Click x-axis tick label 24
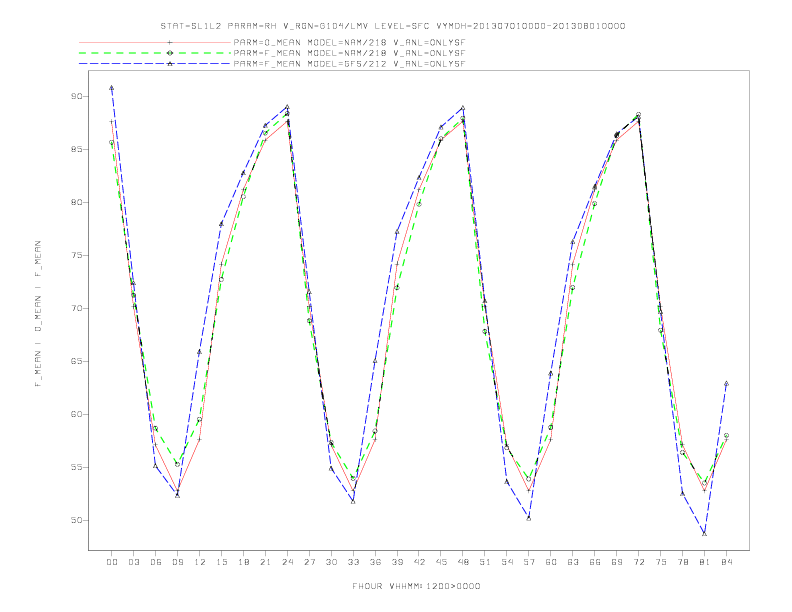The width and height of the screenshot is (792, 612). [287, 562]
